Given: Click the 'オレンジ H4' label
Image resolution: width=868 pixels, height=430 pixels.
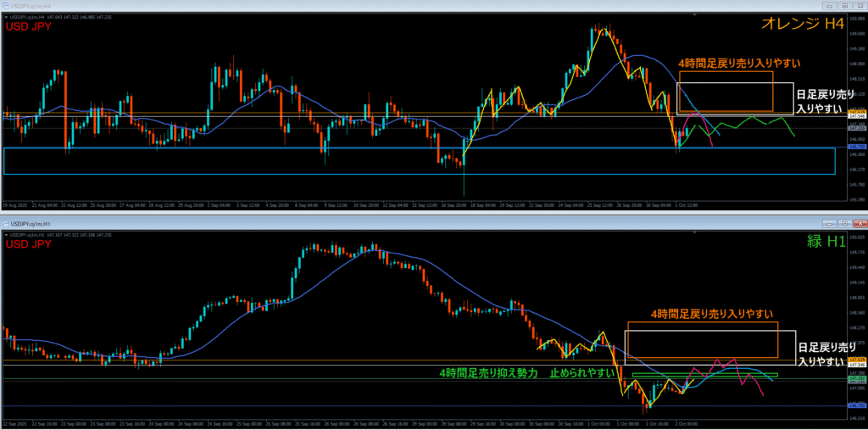Looking at the screenshot, I should click(804, 23).
